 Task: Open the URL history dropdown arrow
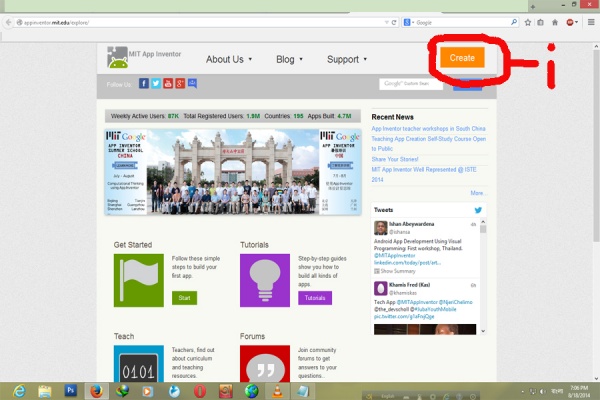tap(386, 23)
